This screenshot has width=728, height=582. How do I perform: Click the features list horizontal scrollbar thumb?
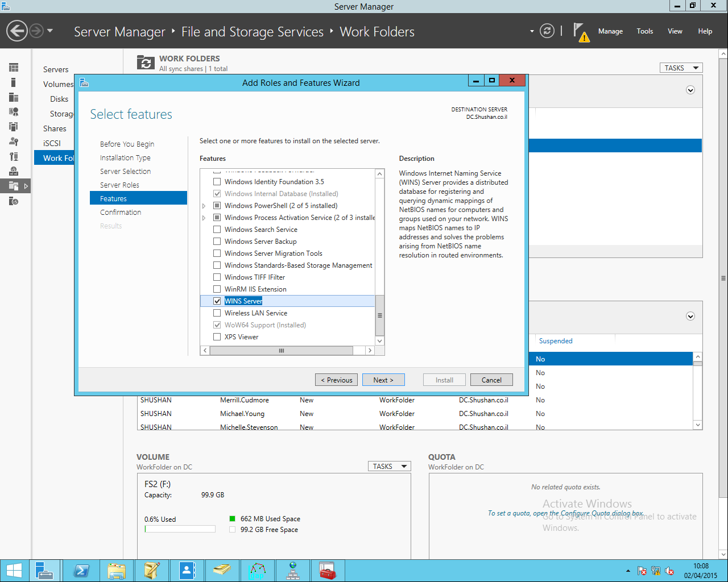281,351
